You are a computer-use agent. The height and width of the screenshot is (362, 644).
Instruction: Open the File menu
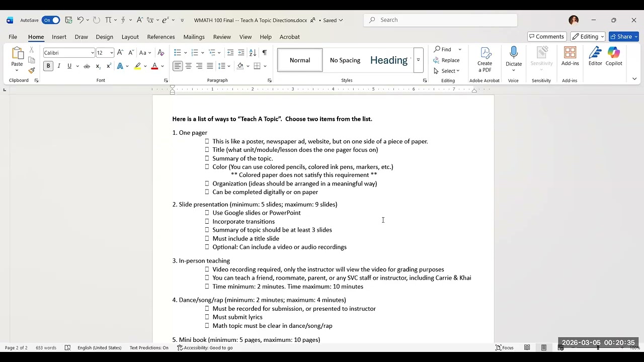click(x=13, y=37)
